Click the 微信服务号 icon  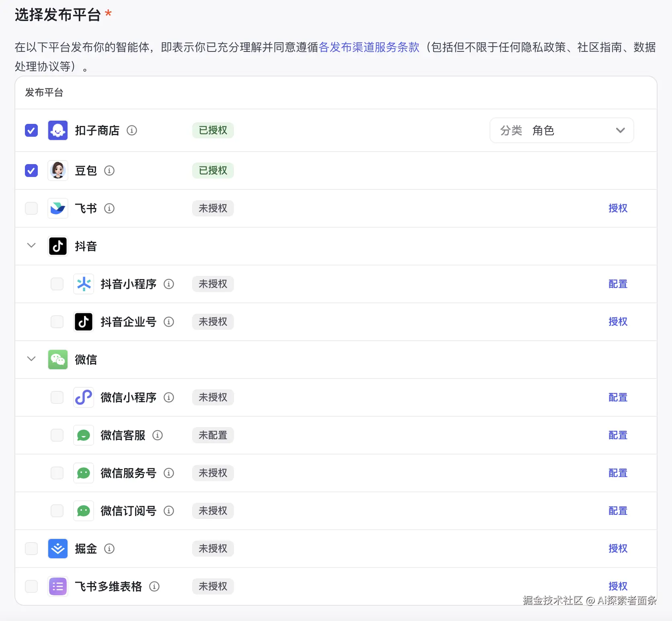tap(84, 473)
